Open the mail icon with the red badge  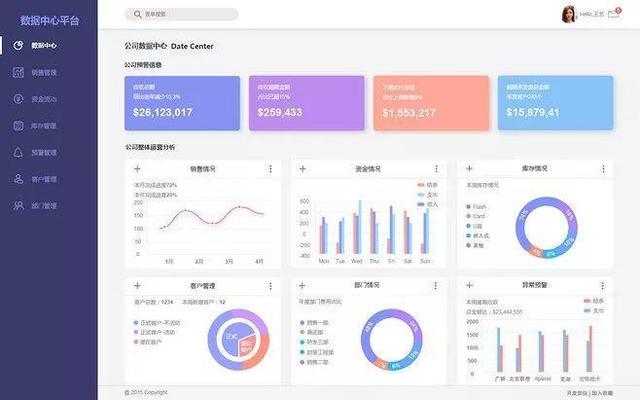[x=614, y=13]
